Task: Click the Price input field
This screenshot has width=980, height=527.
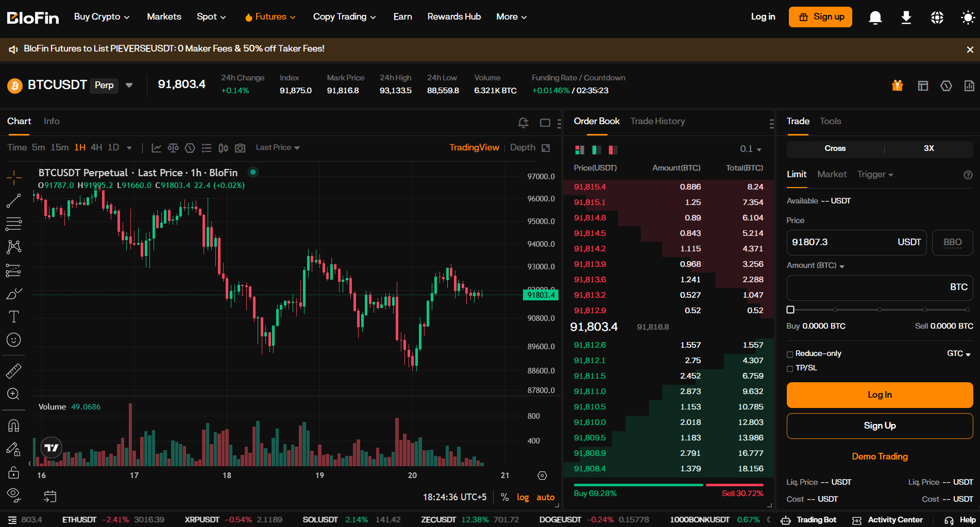Action: 840,242
